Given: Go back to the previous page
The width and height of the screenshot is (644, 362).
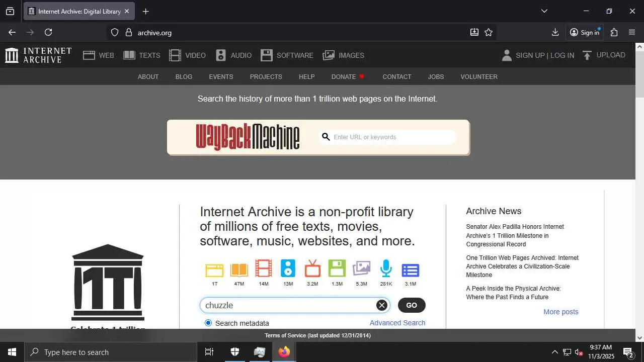Looking at the screenshot, I should 12,32.
